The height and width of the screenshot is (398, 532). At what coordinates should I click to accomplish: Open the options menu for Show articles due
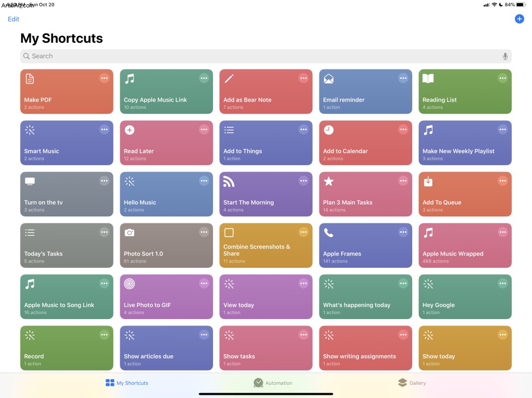tap(204, 335)
